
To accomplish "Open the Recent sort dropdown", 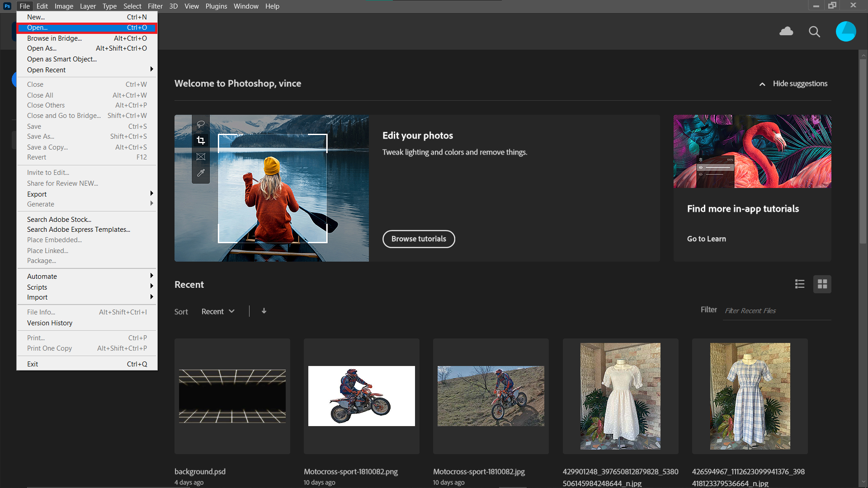I will [218, 311].
